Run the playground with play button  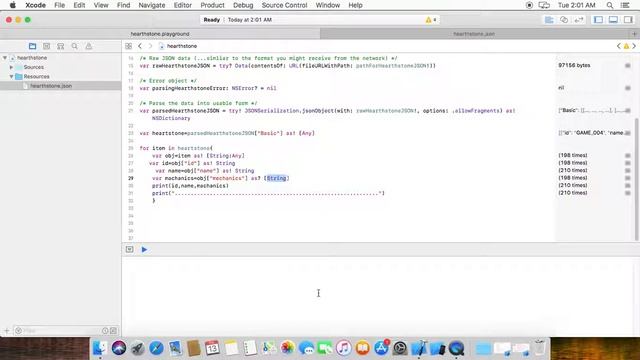pos(144,249)
